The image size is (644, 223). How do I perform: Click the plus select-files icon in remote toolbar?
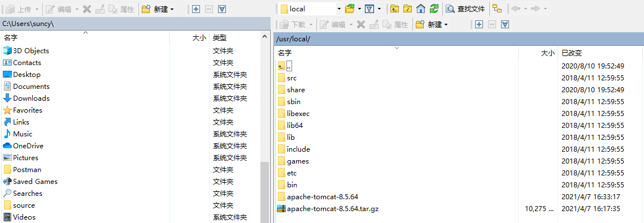pos(478,25)
